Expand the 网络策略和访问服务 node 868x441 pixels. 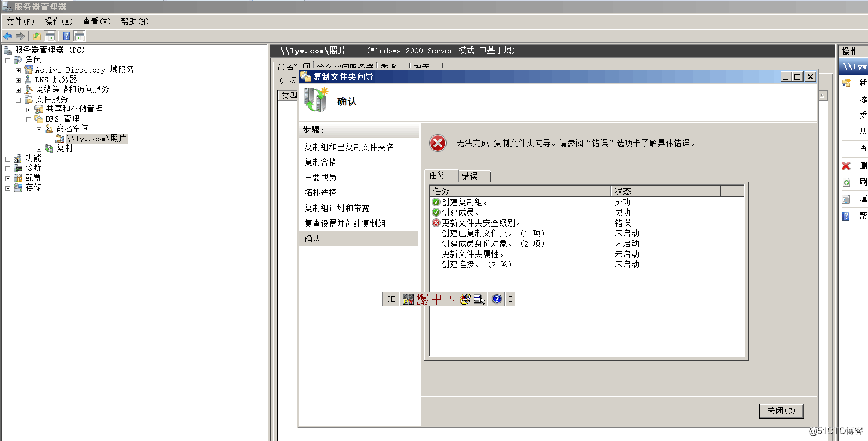pos(18,90)
